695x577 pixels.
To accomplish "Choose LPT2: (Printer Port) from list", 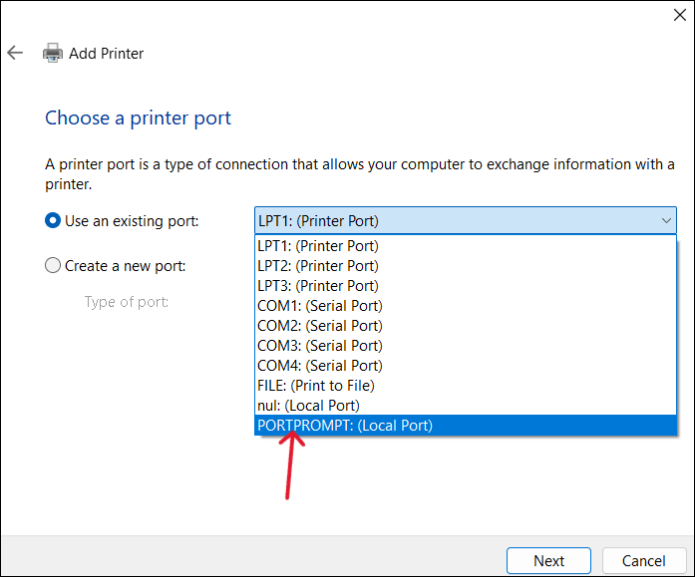I will [x=318, y=266].
